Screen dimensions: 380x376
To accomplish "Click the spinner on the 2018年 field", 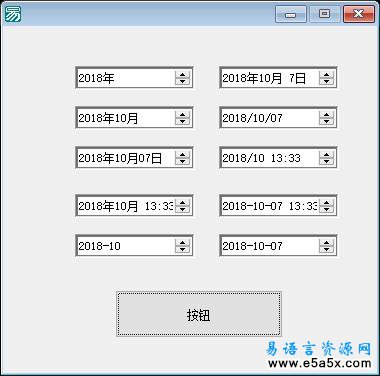I will [182, 78].
